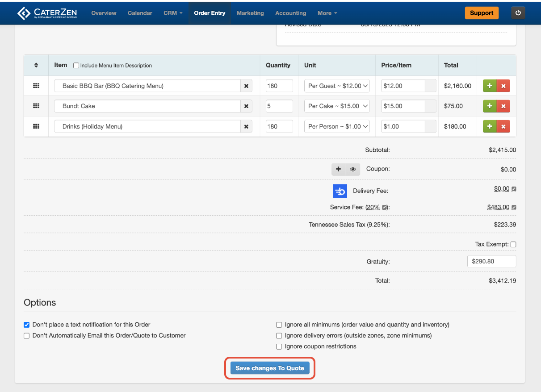Click the $0.00 Delivery Fee value
The height and width of the screenshot is (392, 541).
(x=502, y=189)
